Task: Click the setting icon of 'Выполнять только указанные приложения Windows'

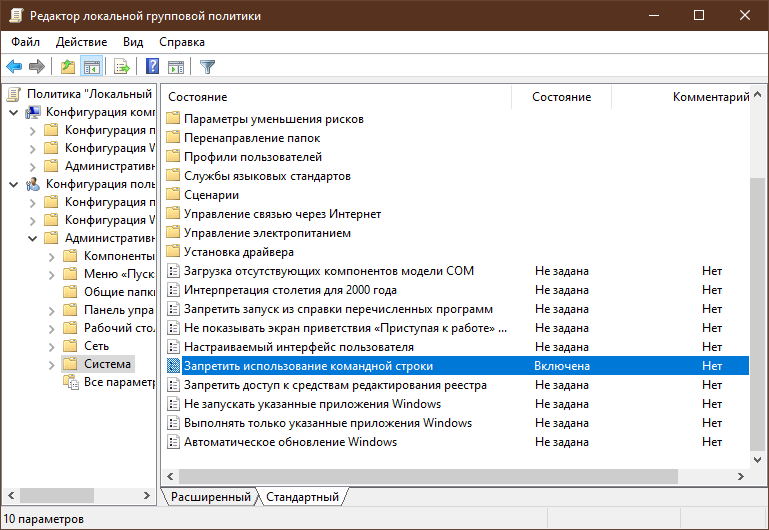Action: point(173,423)
